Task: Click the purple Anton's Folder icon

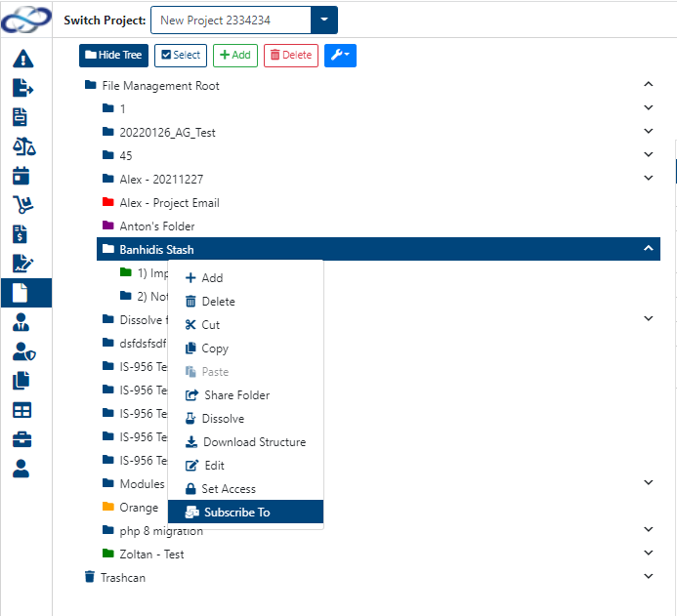Action: (107, 225)
